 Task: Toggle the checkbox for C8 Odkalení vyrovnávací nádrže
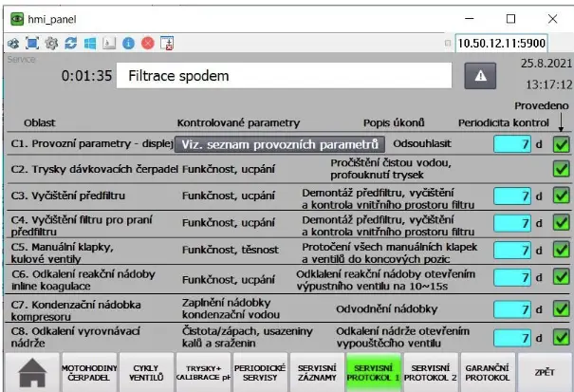(x=561, y=337)
